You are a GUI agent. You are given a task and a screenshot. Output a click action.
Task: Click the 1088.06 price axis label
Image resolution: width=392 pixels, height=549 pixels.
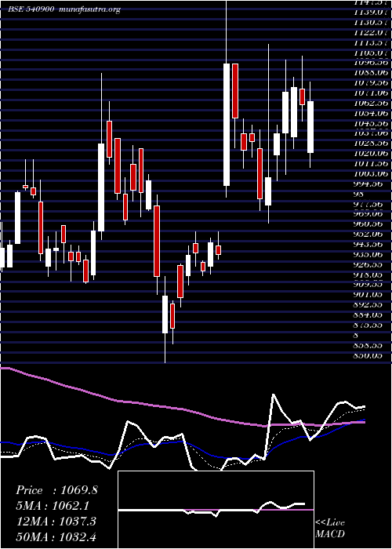pos(371,73)
